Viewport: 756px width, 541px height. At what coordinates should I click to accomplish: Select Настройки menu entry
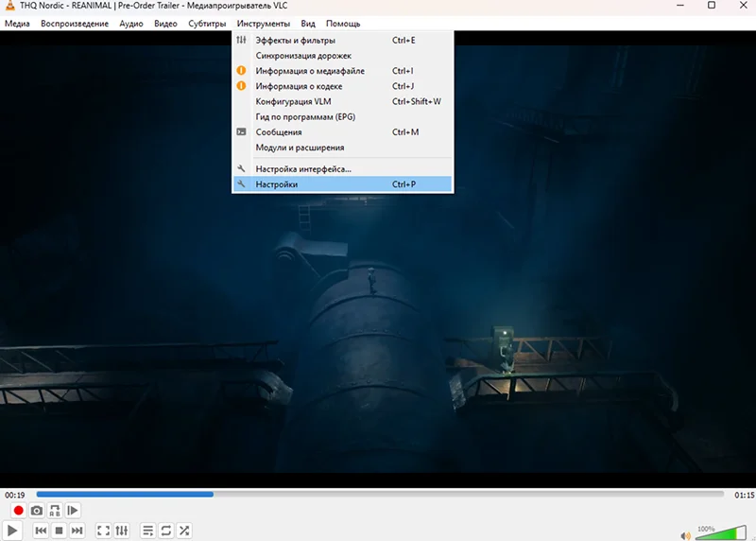[x=277, y=184]
